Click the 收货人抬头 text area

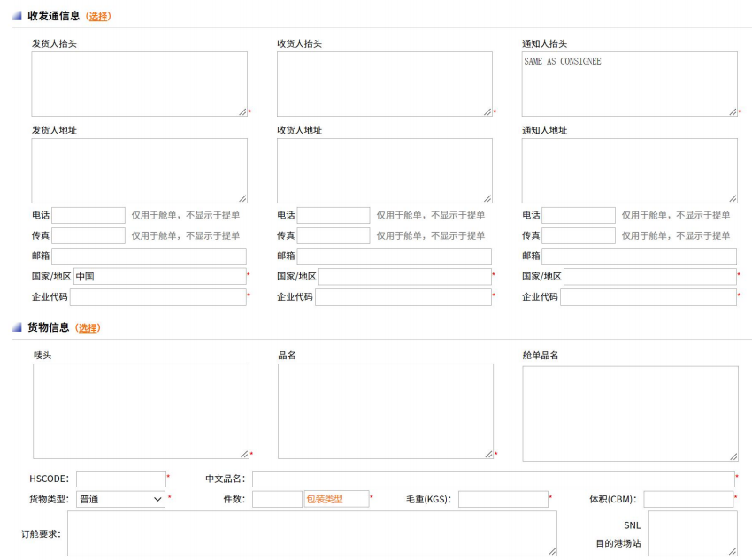tap(385, 84)
